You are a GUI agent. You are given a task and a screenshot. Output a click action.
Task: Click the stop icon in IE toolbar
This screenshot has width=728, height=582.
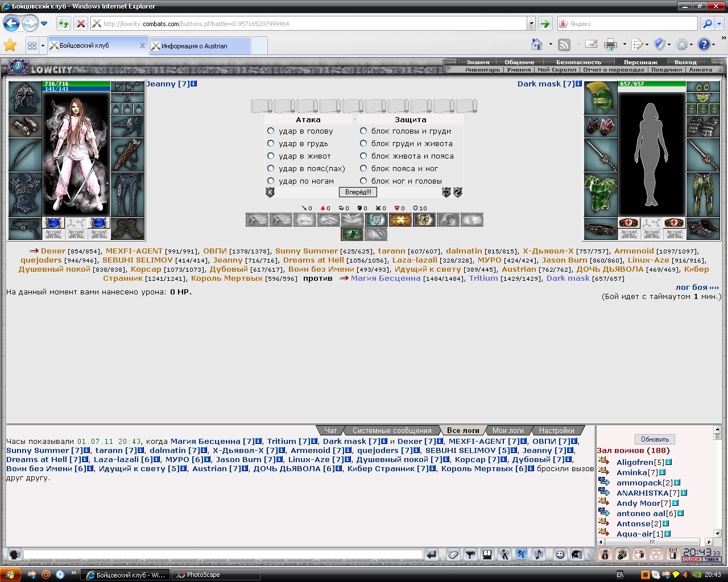pos(81,24)
